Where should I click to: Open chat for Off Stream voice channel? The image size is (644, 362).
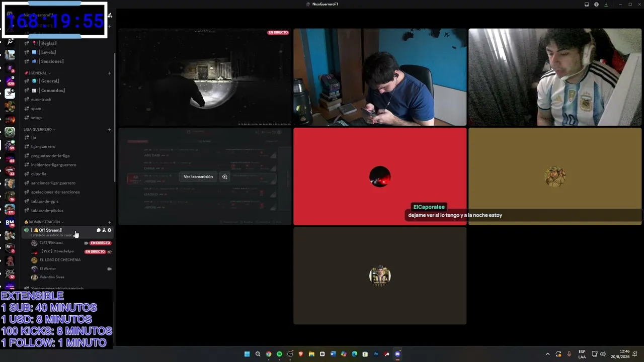click(x=99, y=230)
